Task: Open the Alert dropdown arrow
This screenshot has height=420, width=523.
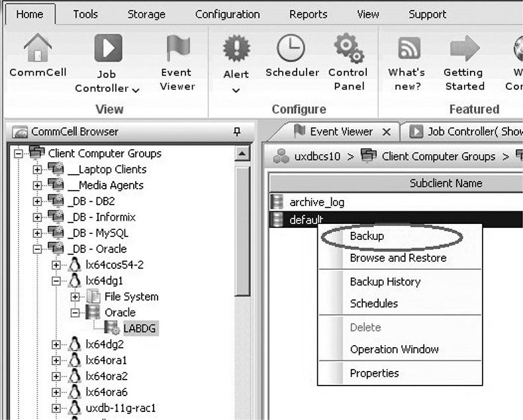Action: [236, 91]
